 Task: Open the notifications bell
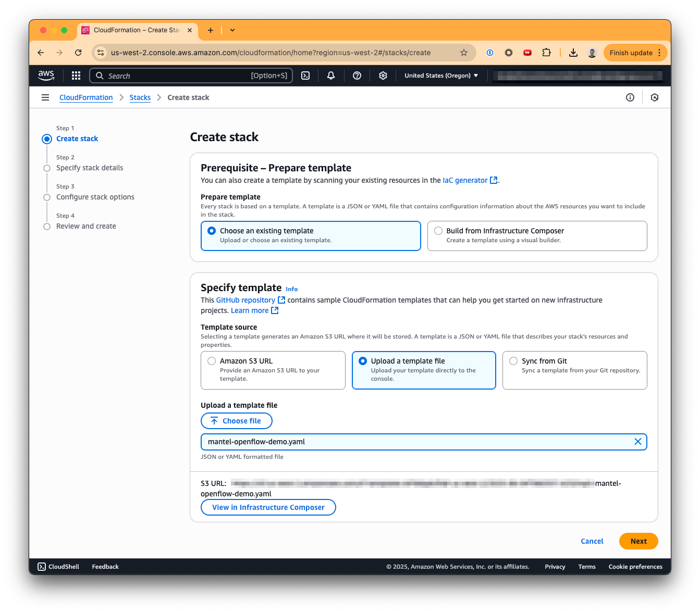point(331,76)
